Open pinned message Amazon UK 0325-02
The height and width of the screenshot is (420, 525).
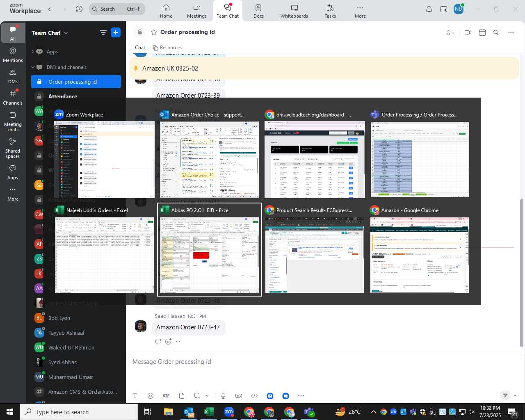pos(324,68)
